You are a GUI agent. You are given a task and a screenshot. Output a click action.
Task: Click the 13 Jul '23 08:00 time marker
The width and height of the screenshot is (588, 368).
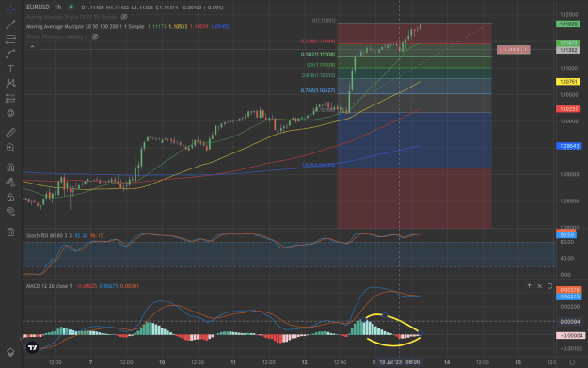tap(400, 362)
